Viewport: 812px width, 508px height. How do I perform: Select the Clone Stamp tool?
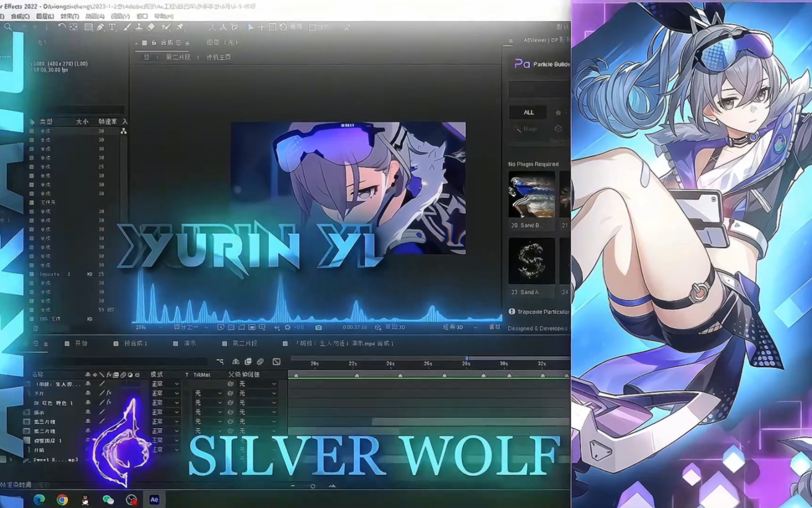click(x=139, y=27)
